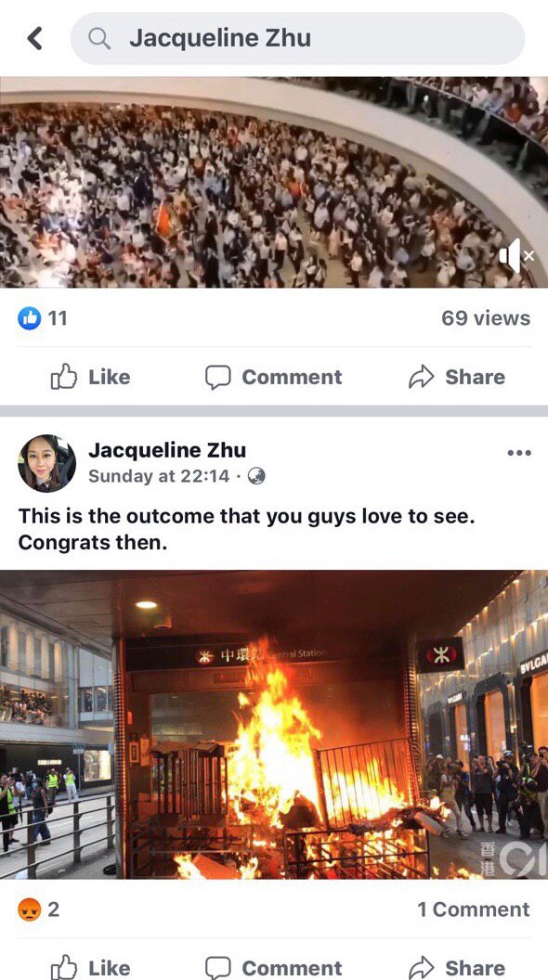
Task: View the burning station photo
Action: pos(274,725)
